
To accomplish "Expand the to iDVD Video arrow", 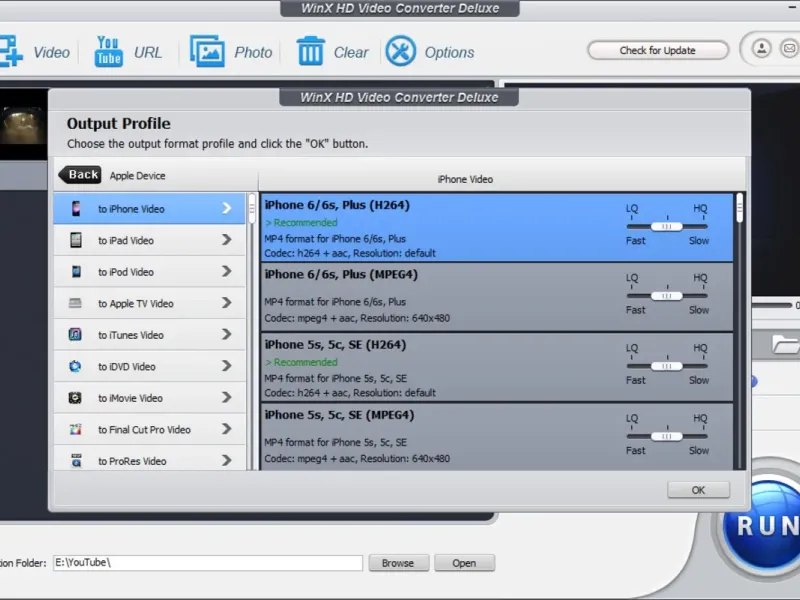I will (x=227, y=366).
